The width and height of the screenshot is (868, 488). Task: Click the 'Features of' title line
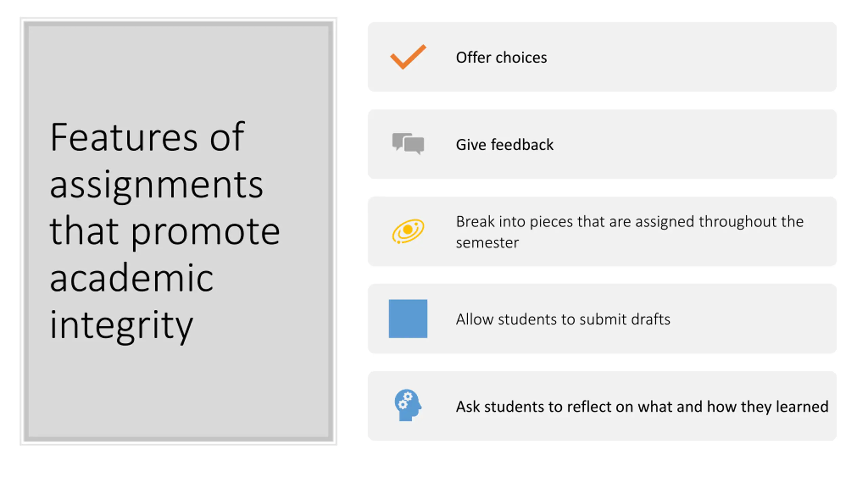(x=147, y=137)
